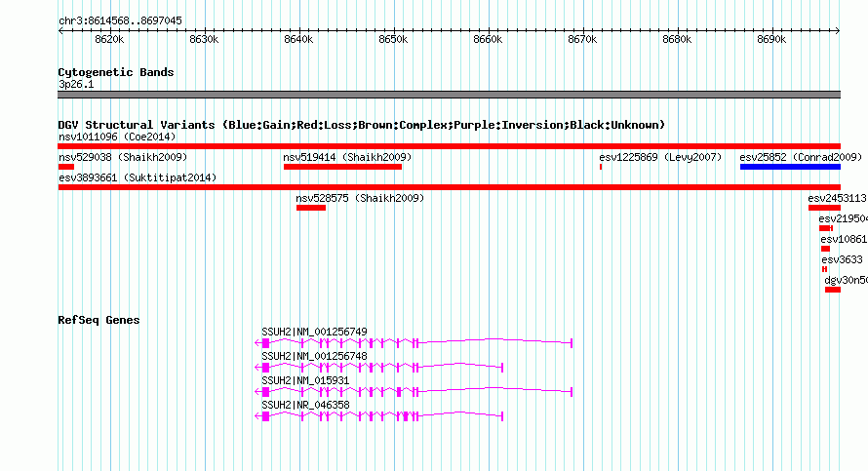The width and height of the screenshot is (868, 471).
Task: Click the 8680k ruler tick label
Action: click(678, 40)
